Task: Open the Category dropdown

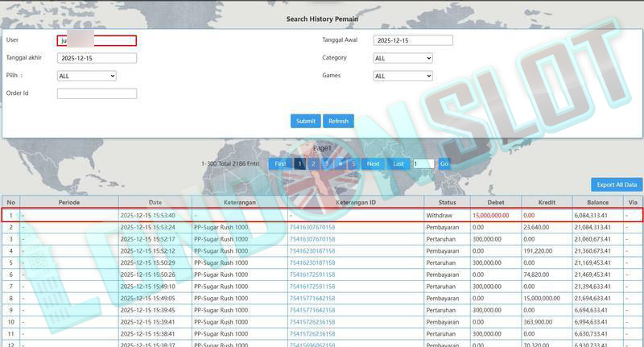Action: point(403,58)
